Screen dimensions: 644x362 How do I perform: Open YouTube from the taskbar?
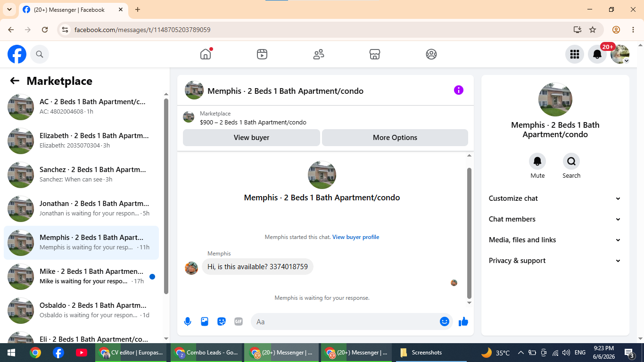click(81, 353)
